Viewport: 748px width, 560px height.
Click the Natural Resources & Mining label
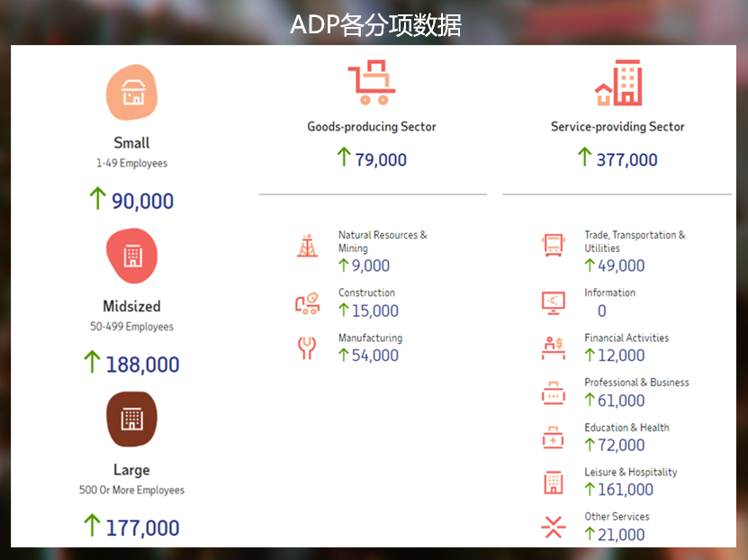[383, 241]
